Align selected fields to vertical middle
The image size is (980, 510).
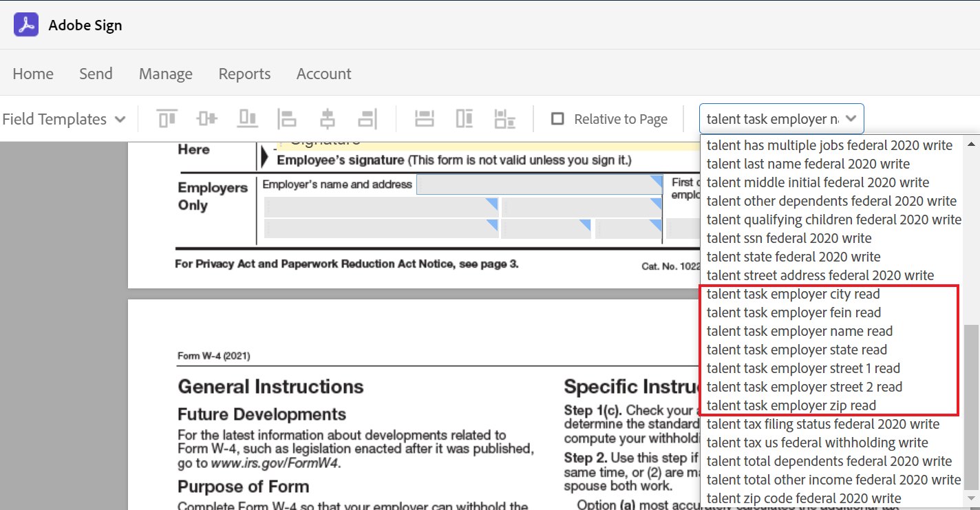(x=207, y=118)
